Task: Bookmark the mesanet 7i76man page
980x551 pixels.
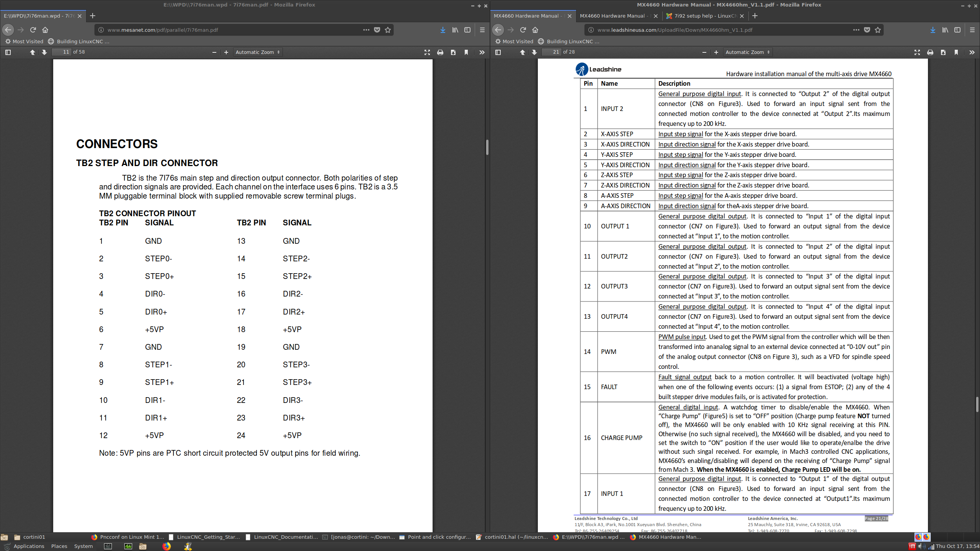Action: coord(388,30)
